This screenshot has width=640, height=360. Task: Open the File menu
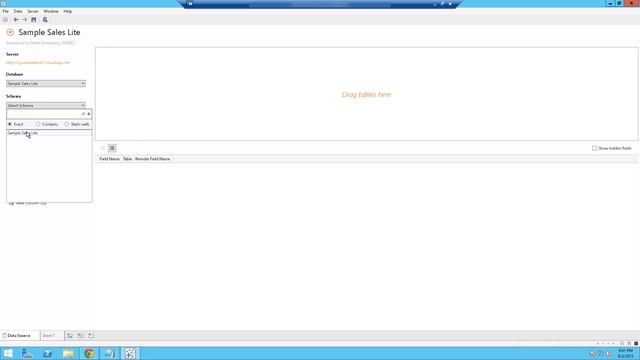[6, 11]
